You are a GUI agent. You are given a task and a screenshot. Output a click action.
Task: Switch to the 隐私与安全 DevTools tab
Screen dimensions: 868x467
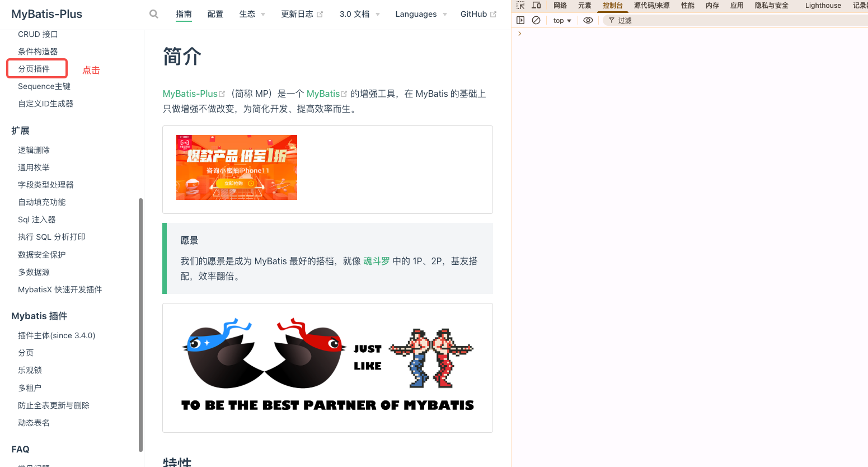point(772,6)
